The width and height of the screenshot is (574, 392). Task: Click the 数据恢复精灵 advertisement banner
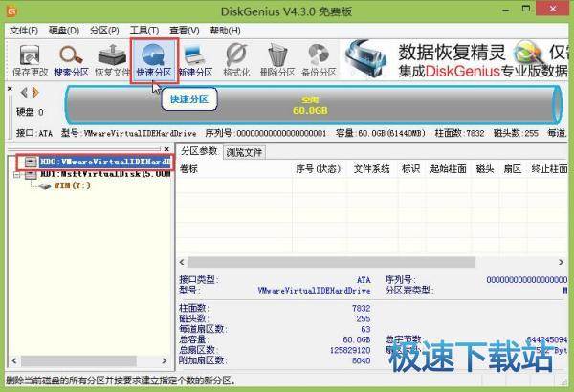point(453,60)
